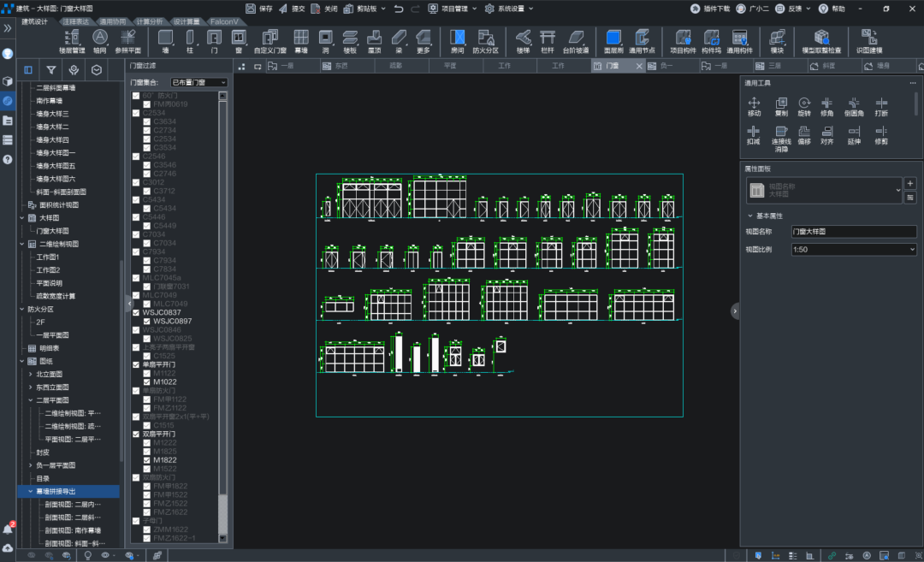
Task: Click the 旋转 (rotate) tool
Action: point(804,107)
